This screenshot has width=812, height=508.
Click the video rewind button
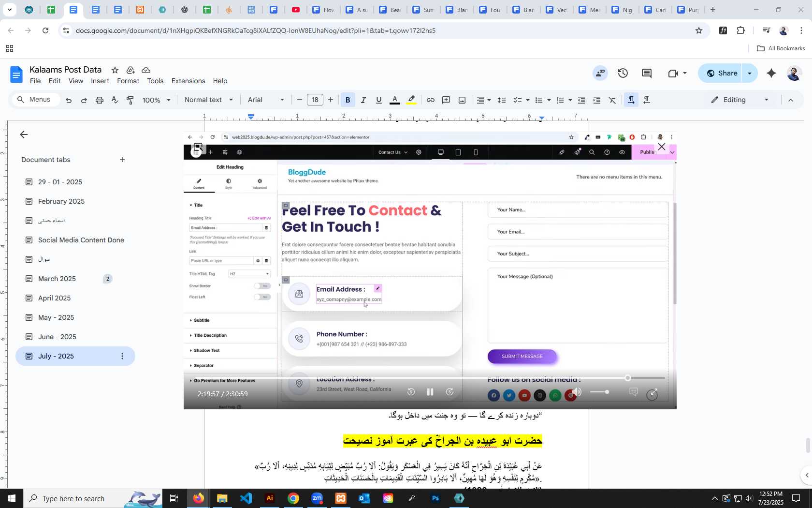tap(411, 392)
